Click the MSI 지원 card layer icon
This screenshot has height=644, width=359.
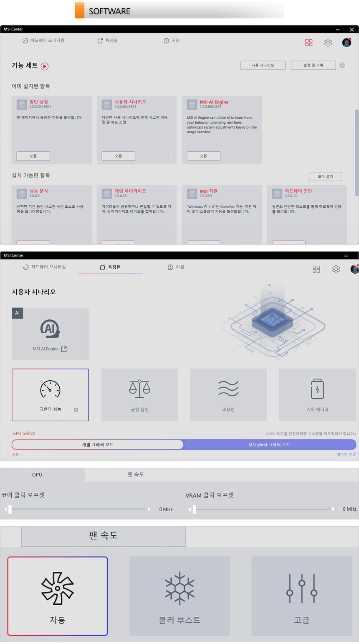(x=192, y=193)
